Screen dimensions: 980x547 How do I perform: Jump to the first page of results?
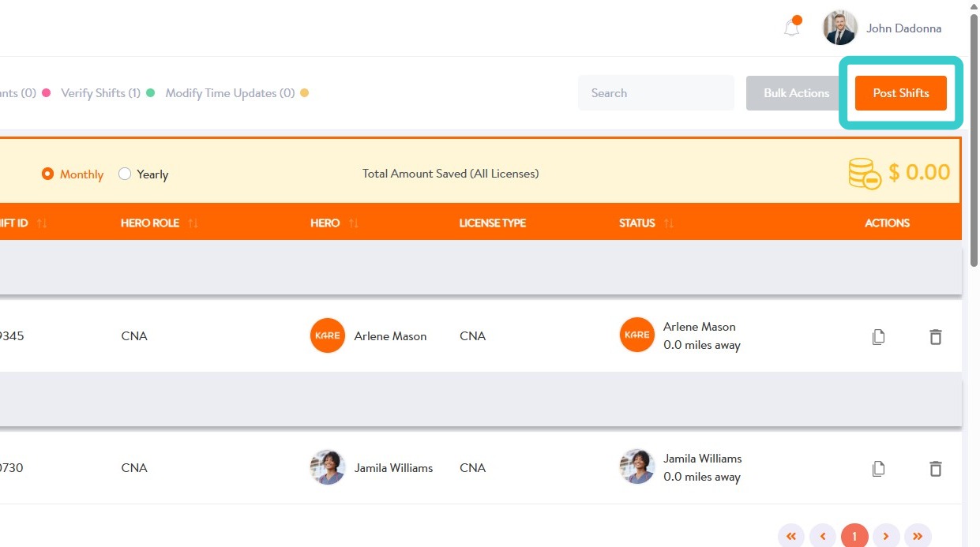coord(791,537)
